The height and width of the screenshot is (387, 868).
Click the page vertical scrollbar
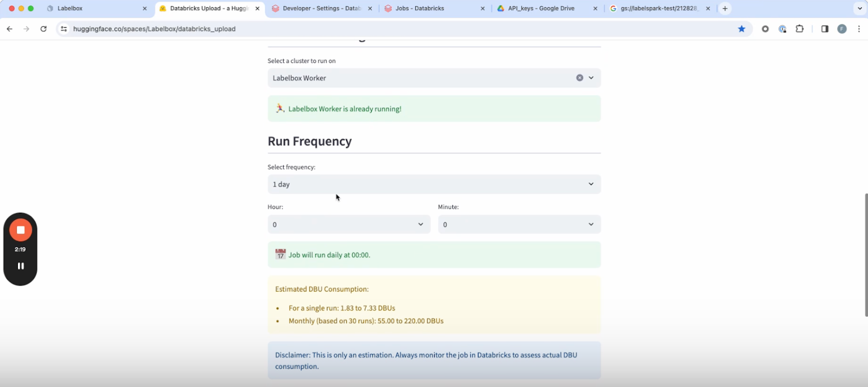click(866, 255)
